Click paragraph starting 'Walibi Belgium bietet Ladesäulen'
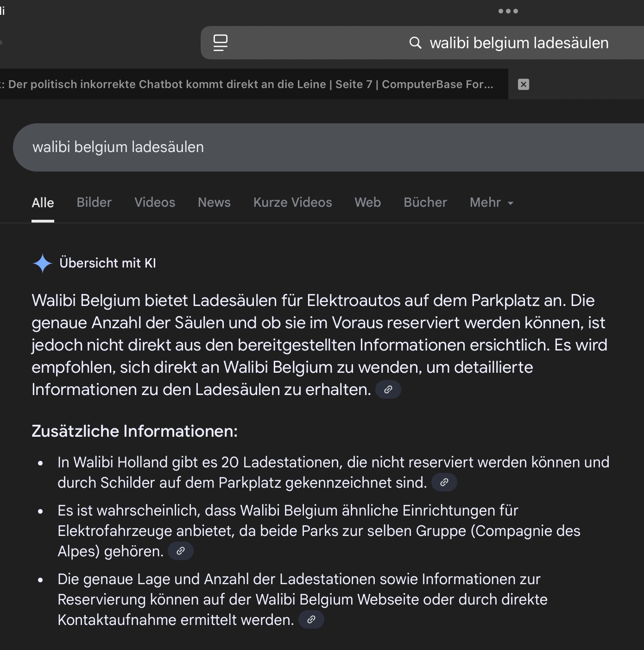The width and height of the screenshot is (644, 650). pyautogui.click(x=320, y=345)
